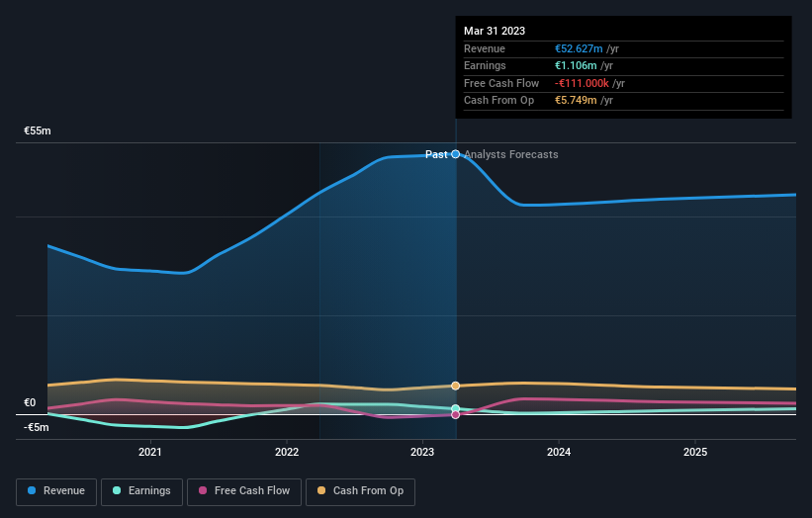Viewport: 812px width, 518px height.
Task: Click the Earnings row label in tooltip
Action: pos(485,65)
